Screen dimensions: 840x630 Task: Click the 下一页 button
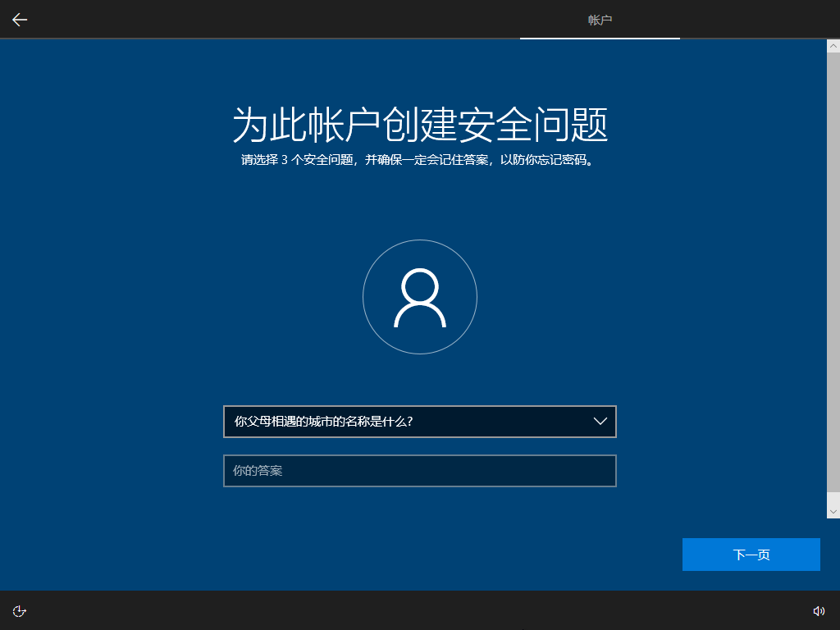click(x=751, y=555)
